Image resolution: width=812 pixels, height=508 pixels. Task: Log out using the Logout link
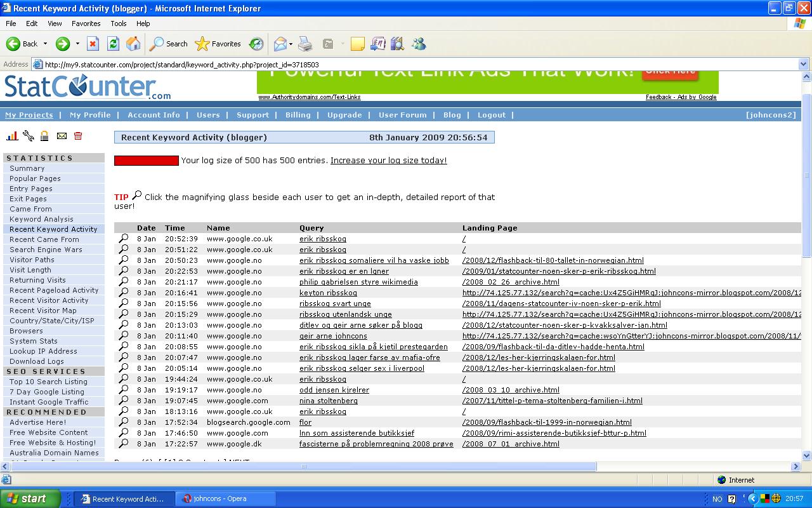coord(492,115)
